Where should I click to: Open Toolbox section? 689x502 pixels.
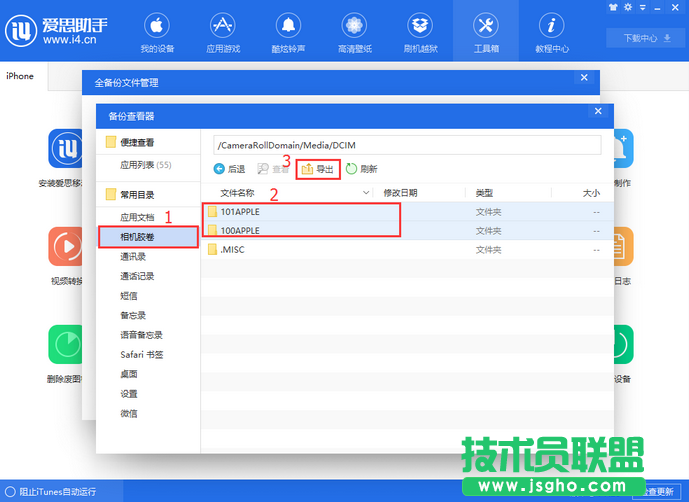(x=486, y=33)
